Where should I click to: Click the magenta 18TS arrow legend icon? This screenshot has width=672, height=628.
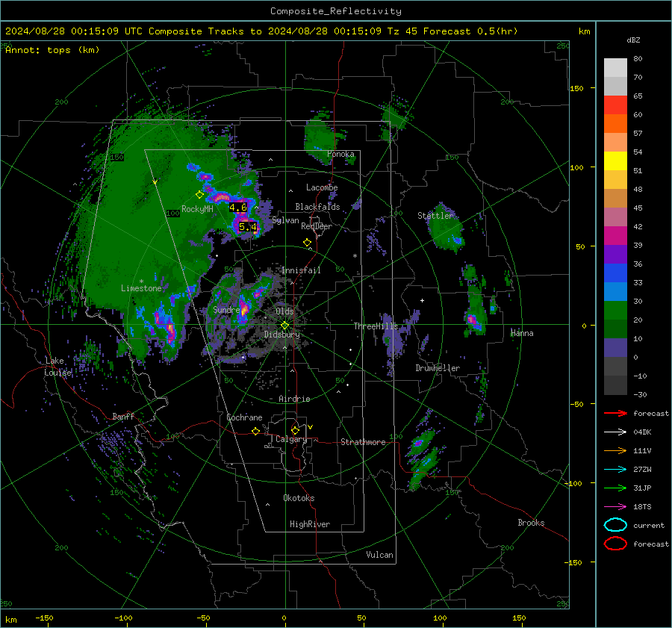615,507
